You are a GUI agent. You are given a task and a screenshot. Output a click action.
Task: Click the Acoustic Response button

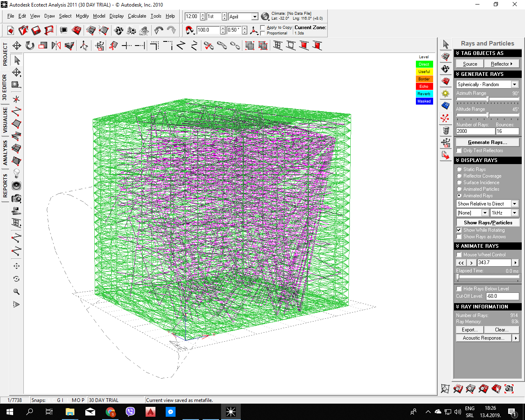(x=484, y=338)
